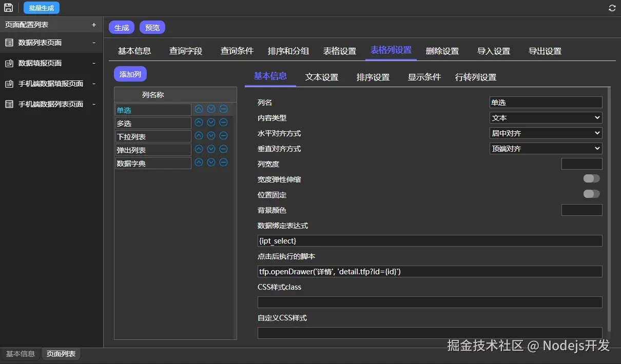Click the 批量生成 button
The image size is (621, 364).
click(x=42, y=8)
